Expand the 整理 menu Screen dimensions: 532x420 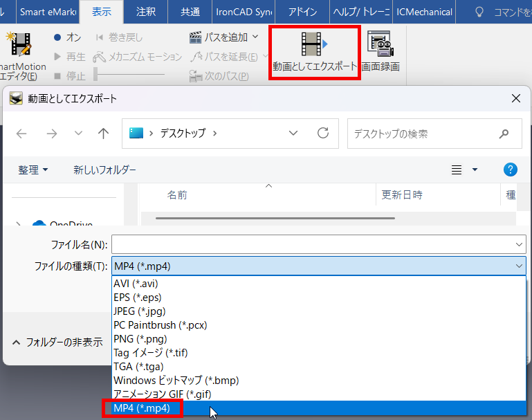pos(33,170)
